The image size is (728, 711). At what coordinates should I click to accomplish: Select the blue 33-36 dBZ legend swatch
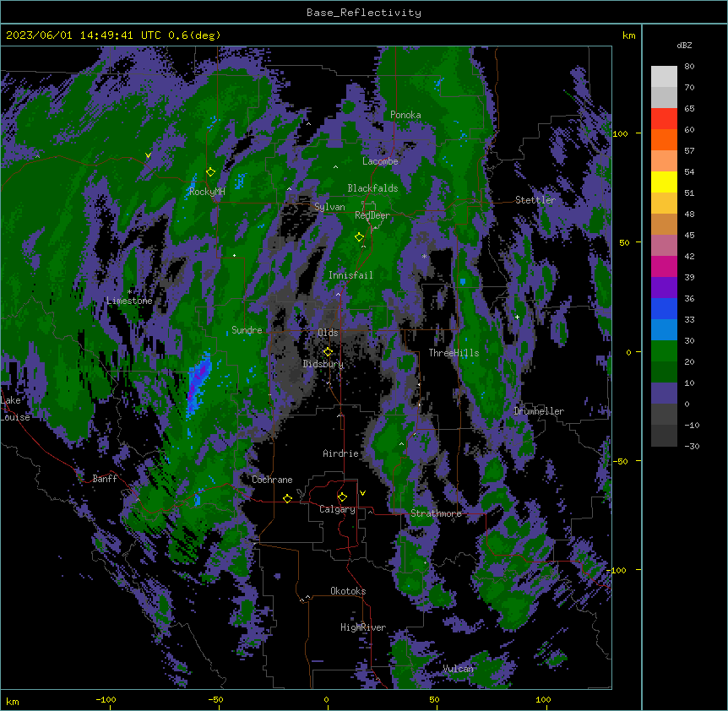point(664,309)
